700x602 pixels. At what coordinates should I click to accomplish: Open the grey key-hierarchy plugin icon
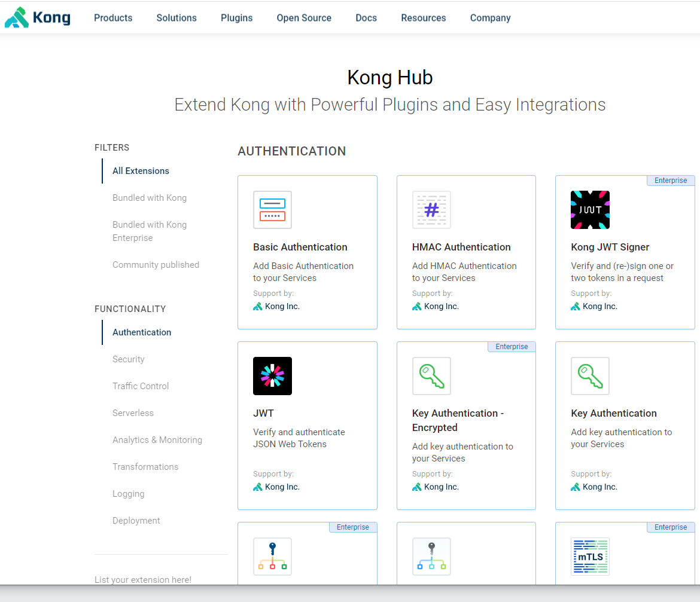point(431,557)
